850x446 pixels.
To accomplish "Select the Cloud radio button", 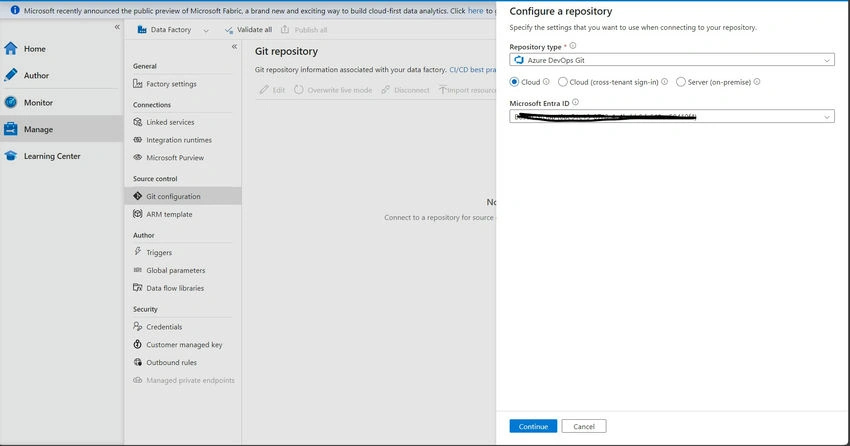I will [514, 82].
